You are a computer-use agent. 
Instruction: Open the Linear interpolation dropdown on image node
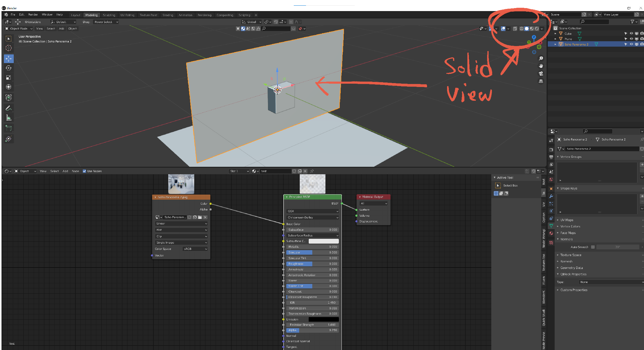point(181,224)
